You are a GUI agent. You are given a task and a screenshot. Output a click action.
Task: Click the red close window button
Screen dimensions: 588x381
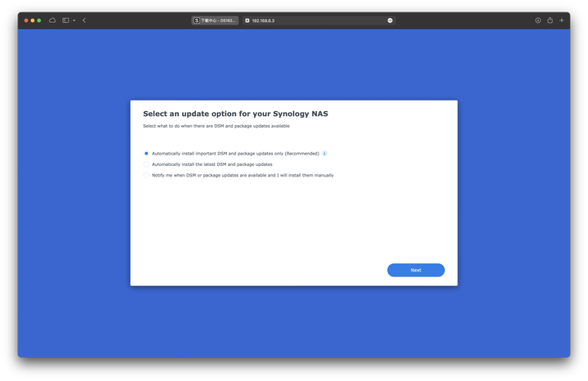tap(26, 20)
